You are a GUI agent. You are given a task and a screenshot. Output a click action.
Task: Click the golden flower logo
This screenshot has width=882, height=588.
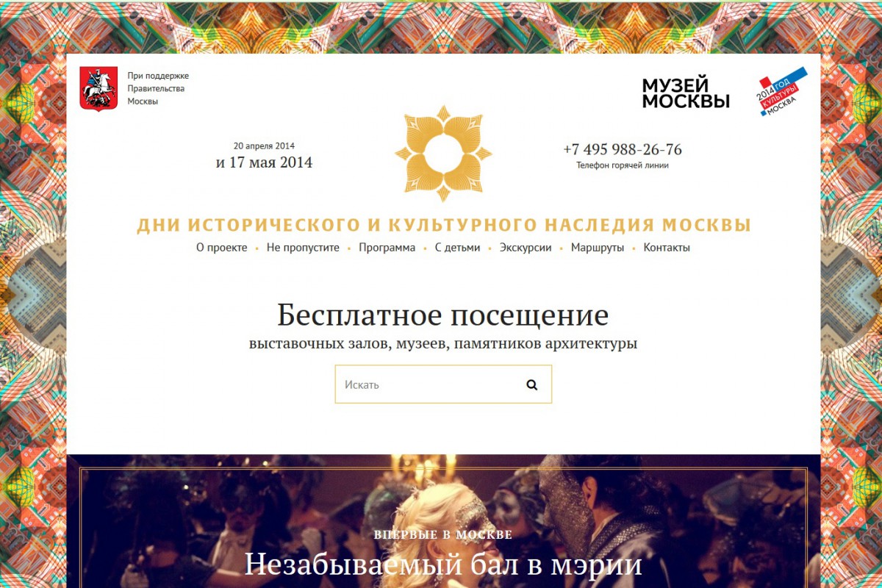pyautogui.click(x=443, y=154)
